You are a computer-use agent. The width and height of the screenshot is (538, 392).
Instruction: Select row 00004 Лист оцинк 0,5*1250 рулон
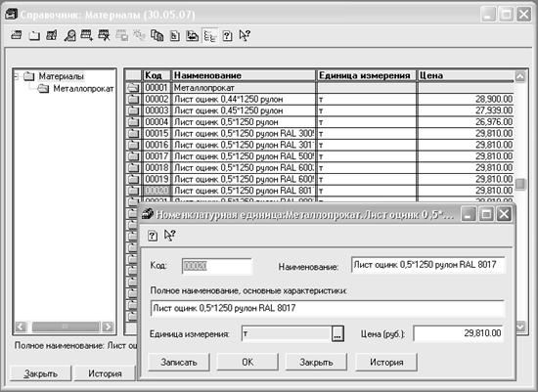(x=320, y=122)
